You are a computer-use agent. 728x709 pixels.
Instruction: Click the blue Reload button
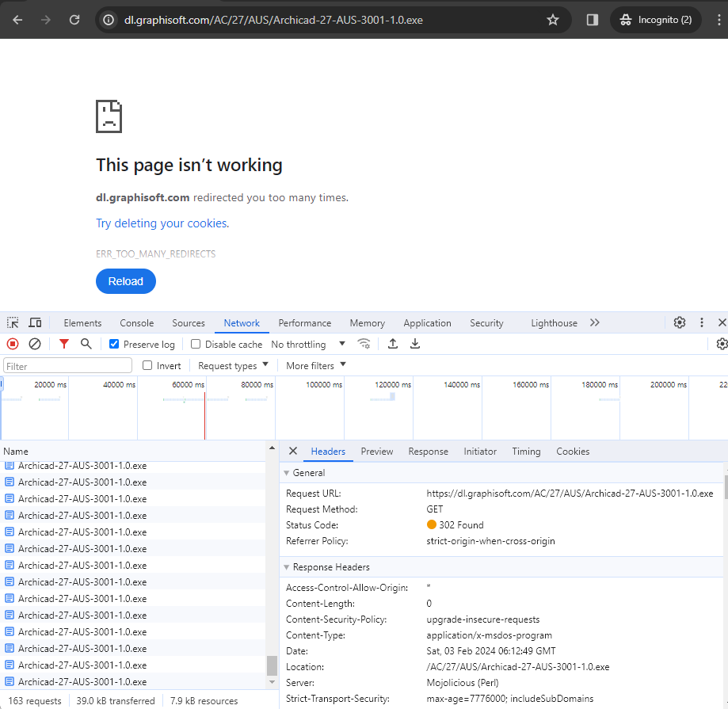[x=126, y=281]
